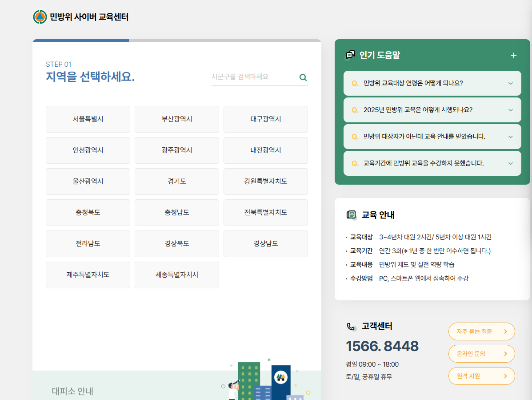Click the 온라인 문의 button

tap(481, 354)
